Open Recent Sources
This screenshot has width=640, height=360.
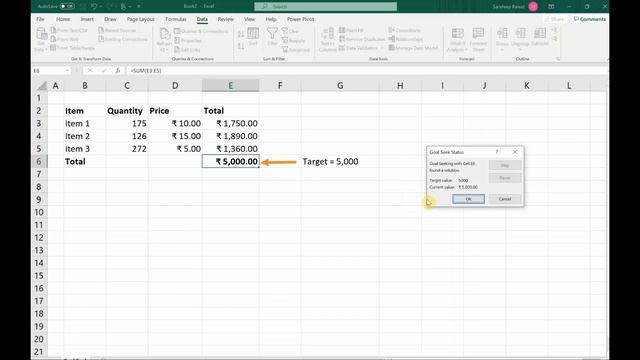pos(117,30)
